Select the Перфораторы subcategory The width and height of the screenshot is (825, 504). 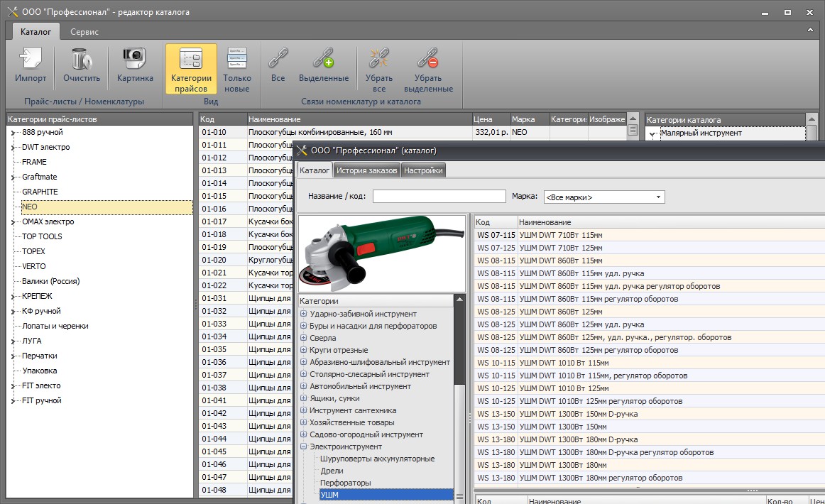point(345,483)
